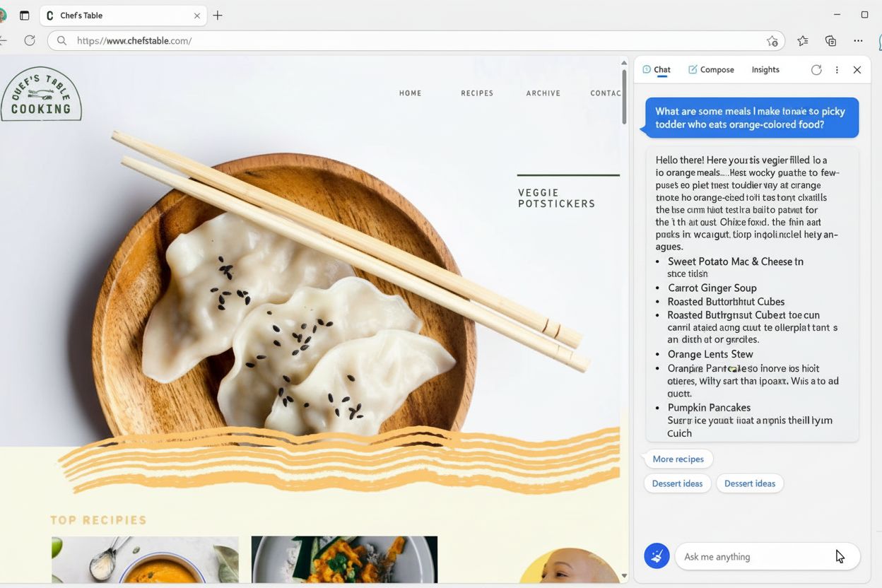The height and width of the screenshot is (588, 882).
Task: Open the Insights tab
Action: [765, 69]
